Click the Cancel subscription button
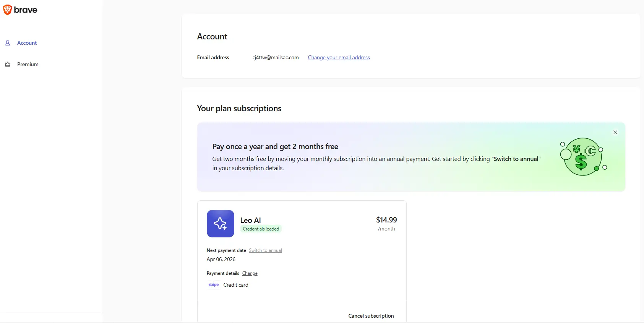Screen dimensions: 644x323 (x=371, y=316)
